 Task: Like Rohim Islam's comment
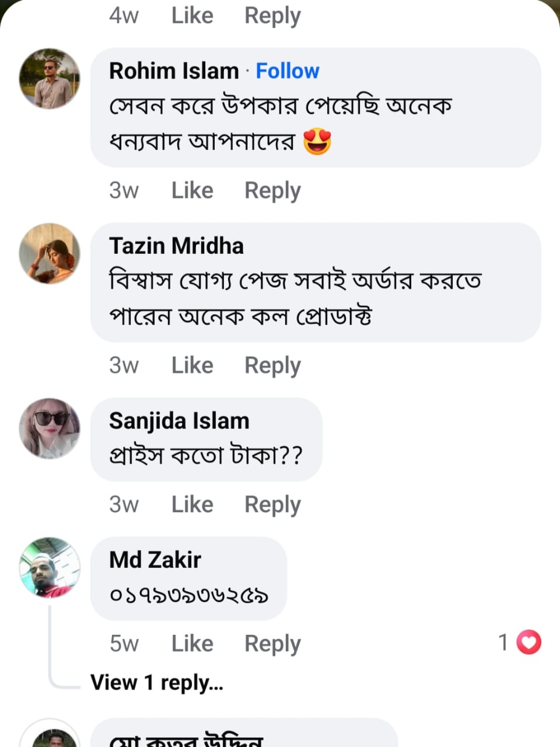click(x=192, y=190)
